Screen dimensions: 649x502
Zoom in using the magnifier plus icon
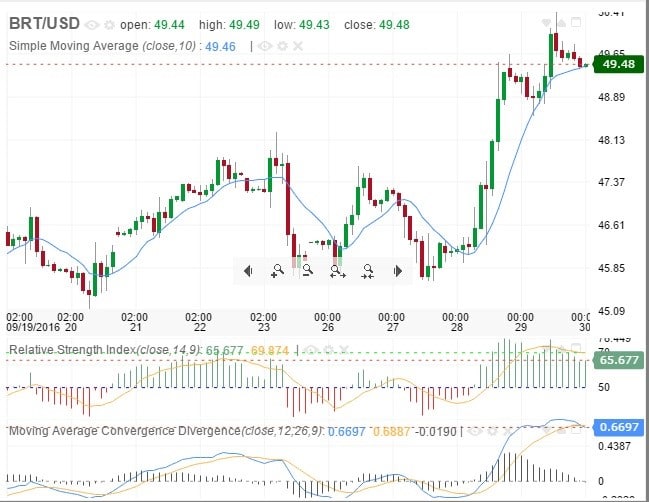(277, 270)
